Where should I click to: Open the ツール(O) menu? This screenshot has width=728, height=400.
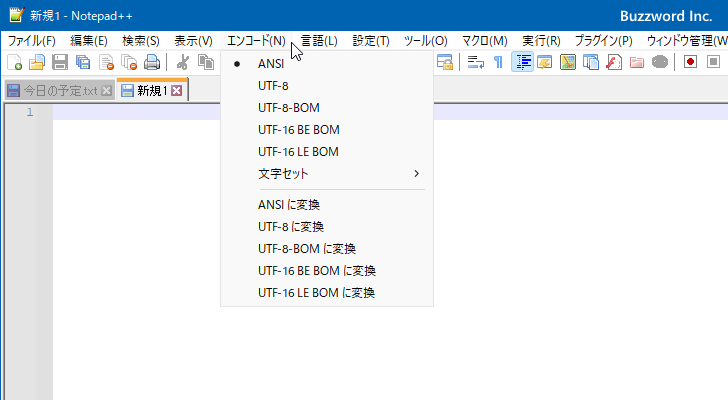point(425,41)
